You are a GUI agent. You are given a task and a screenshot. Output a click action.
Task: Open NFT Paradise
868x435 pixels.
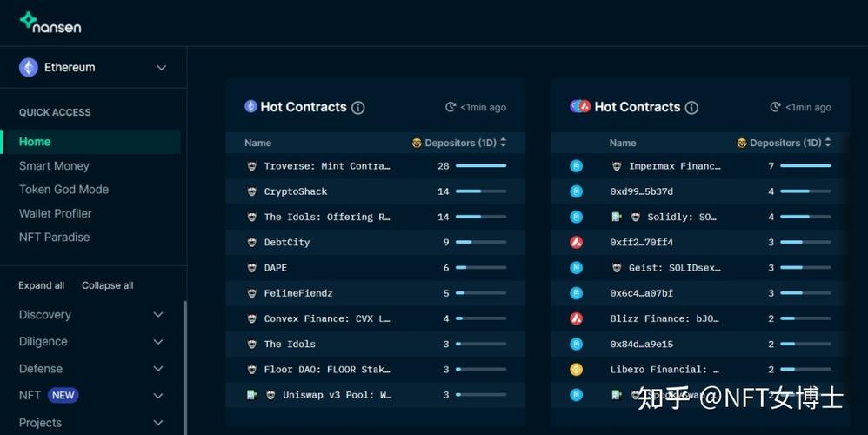[54, 237]
